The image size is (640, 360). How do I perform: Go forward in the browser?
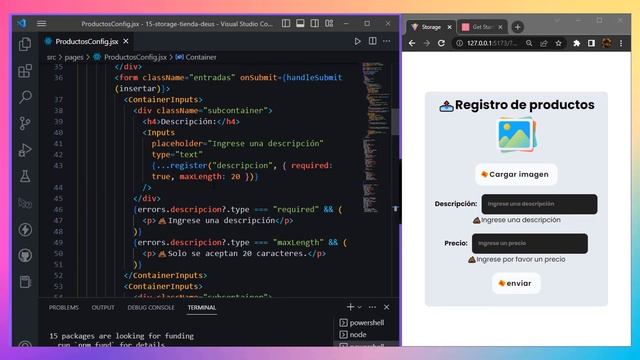click(x=427, y=43)
